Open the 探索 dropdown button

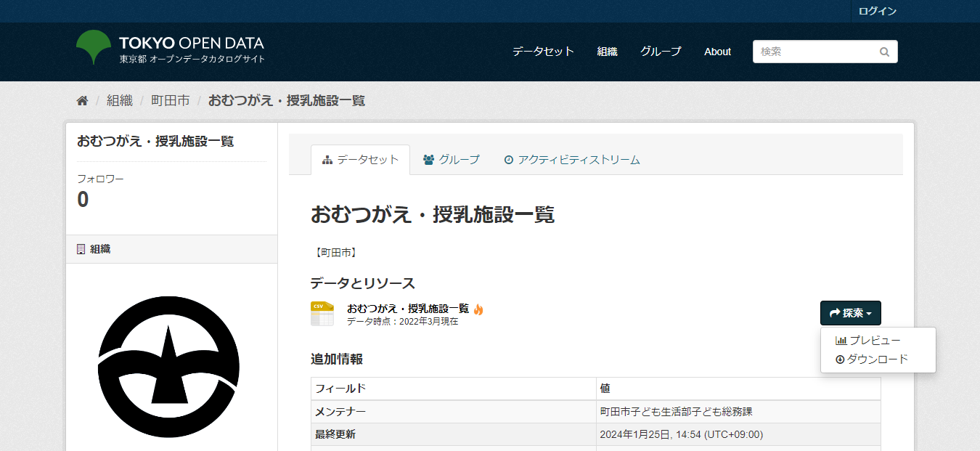click(851, 313)
